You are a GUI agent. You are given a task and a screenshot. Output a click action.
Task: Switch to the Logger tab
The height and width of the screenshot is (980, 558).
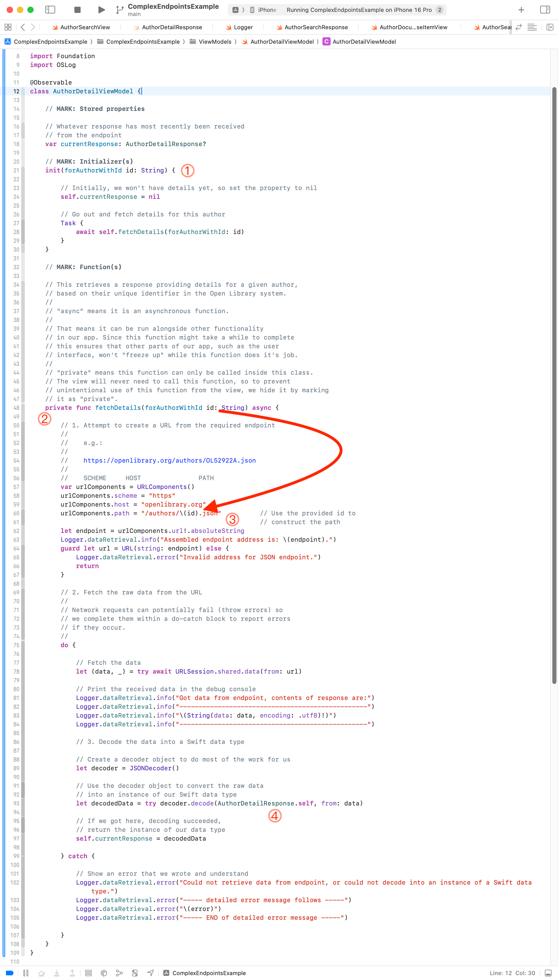[243, 27]
